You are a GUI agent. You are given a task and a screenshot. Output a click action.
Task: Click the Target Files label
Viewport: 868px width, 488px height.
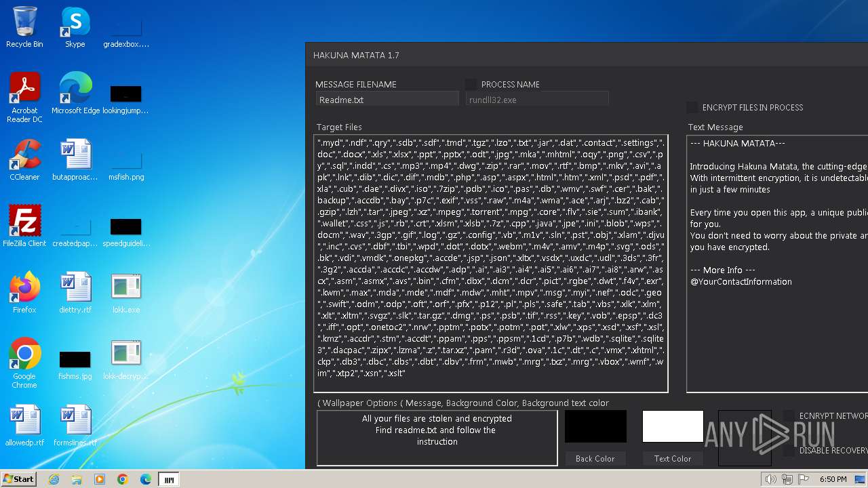click(x=339, y=127)
